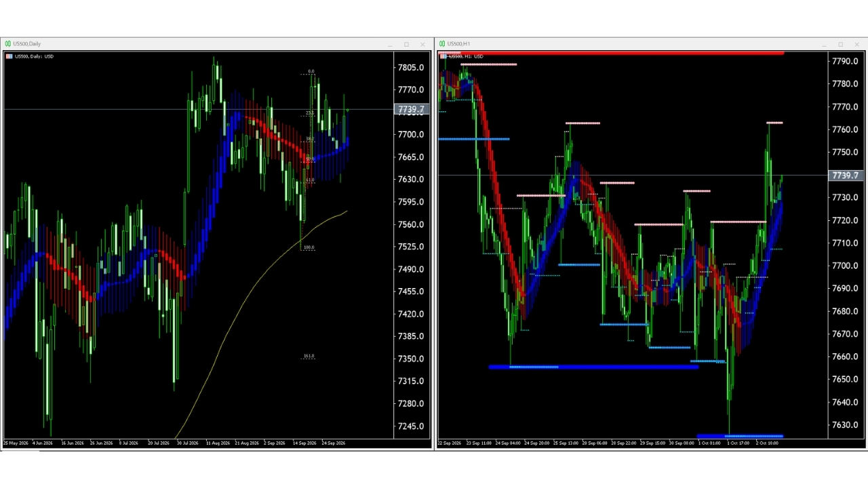Click the 7739.7 current price tag on the Daily chart
Image resolution: width=868 pixels, height=488 pixels.
[x=411, y=109]
